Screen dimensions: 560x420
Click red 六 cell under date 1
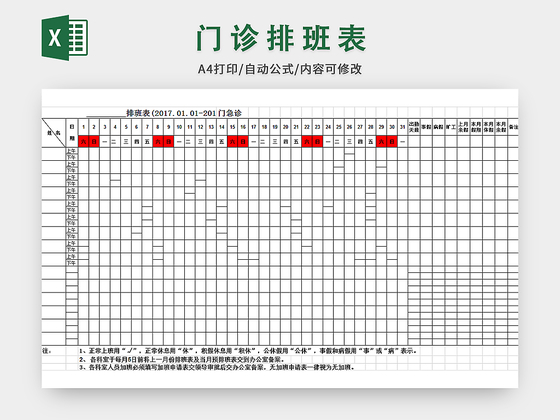click(83, 141)
